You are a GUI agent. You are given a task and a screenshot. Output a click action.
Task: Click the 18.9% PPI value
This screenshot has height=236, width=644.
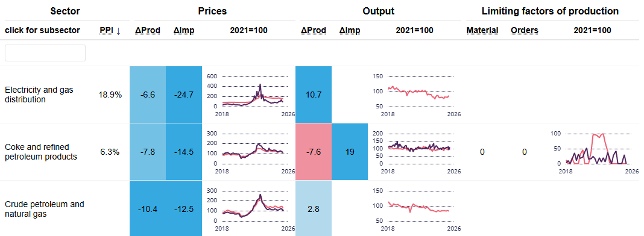coord(110,95)
